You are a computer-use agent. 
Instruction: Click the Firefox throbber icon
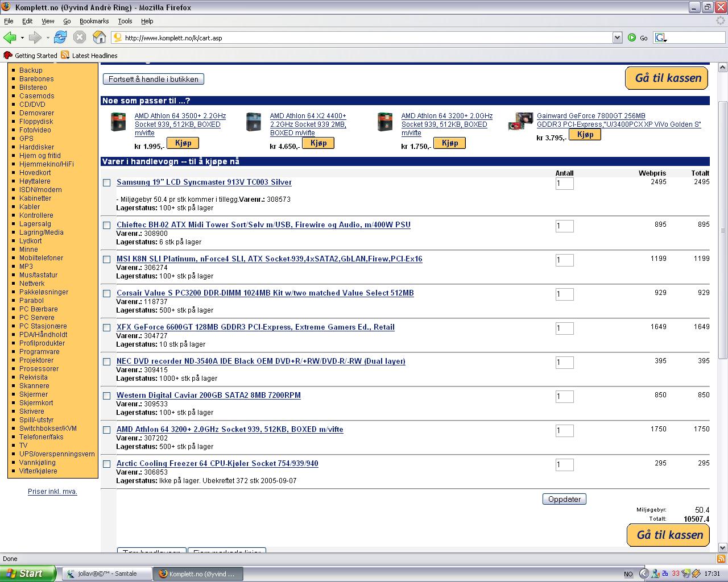click(720, 21)
